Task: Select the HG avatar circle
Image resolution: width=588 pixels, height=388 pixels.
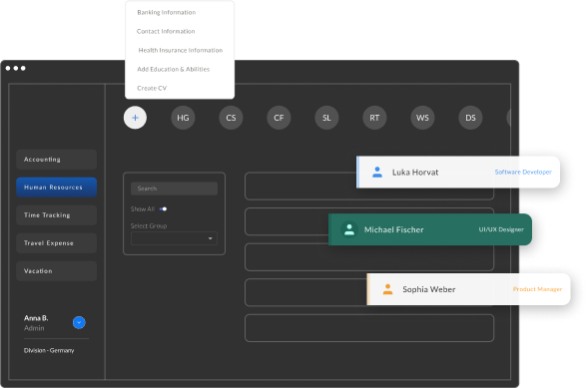Action: [183, 118]
